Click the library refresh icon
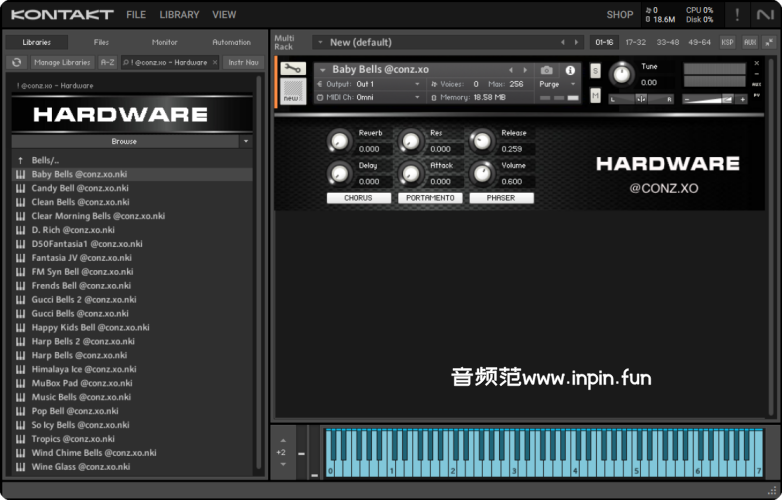This screenshot has width=782, height=500. [x=16, y=62]
